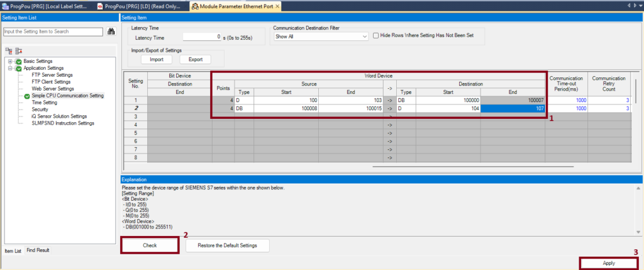This screenshot has width=644, height=270.
Task: Click the green check icon beside Basic Settings
Action: (19, 61)
